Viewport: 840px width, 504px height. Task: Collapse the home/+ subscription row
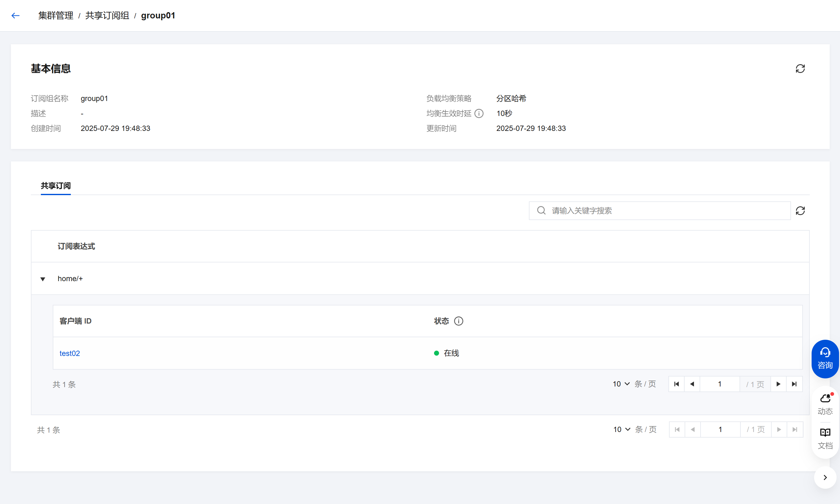pyautogui.click(x=43, y=279)
